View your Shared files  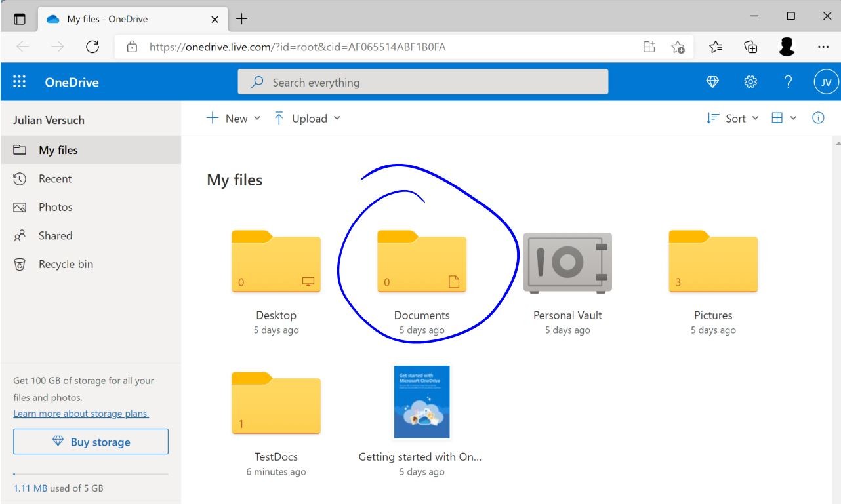pyautogui.click(x=56, y=235)
